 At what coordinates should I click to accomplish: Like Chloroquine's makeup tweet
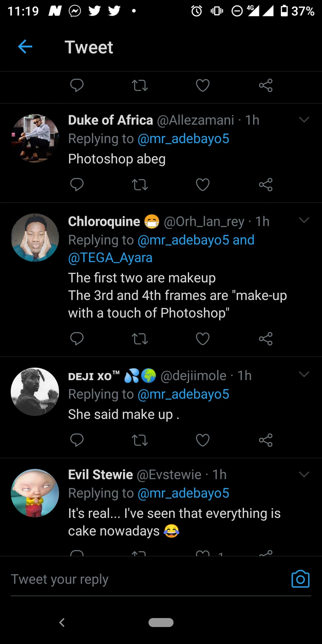203,339
